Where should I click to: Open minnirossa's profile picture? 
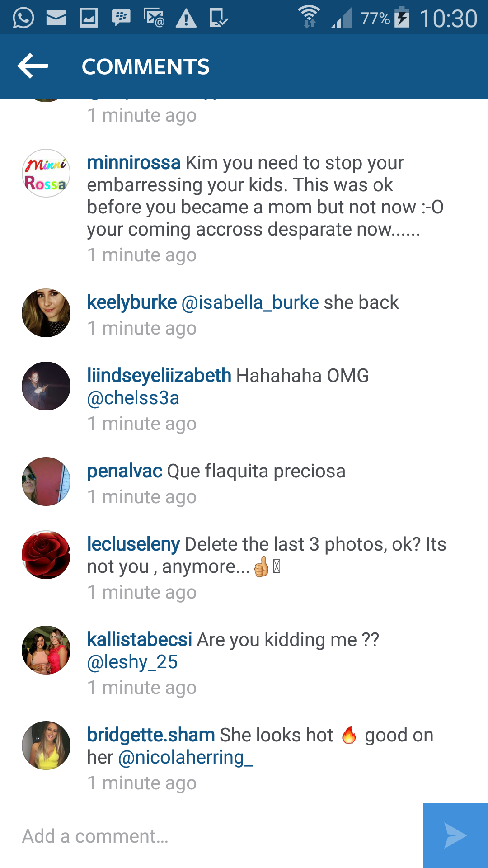click(x=46, y=173)
